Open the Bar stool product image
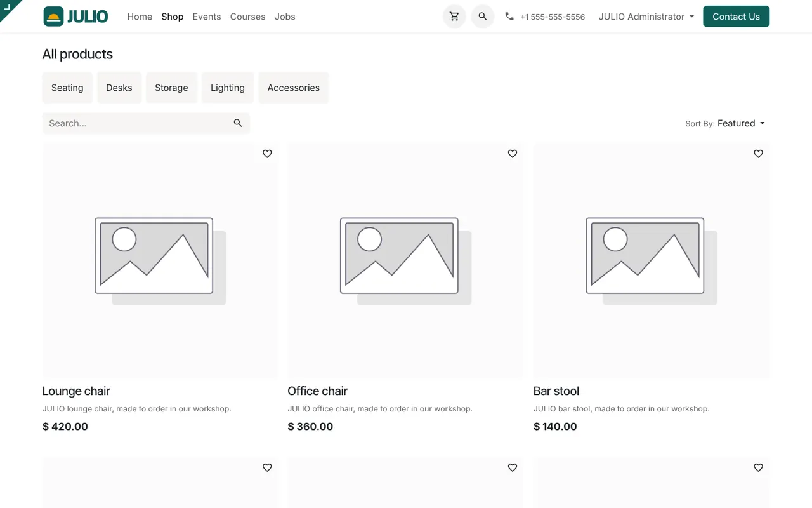This screenshot has height=508, width=812. (652, 260)
